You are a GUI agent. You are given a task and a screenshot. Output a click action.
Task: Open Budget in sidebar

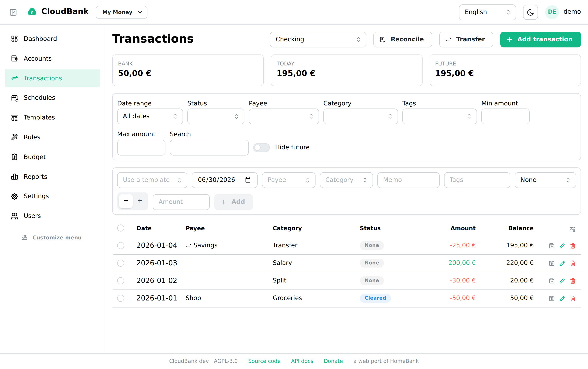[x=52, y=157]
